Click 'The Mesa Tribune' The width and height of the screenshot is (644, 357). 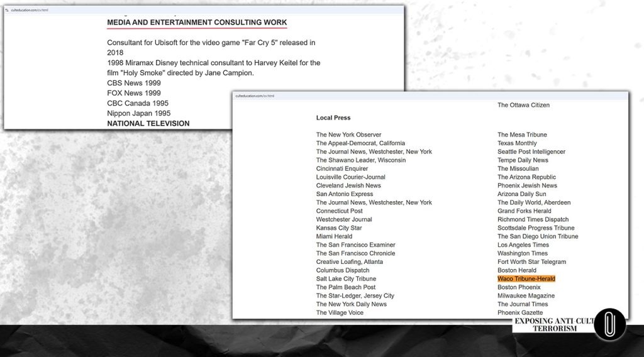coord(522,135)
